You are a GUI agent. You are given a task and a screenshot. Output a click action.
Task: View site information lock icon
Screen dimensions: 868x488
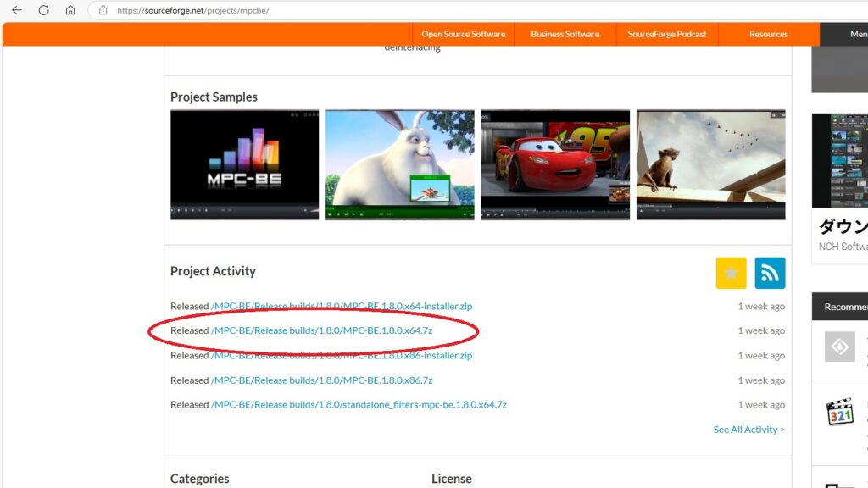pyautogui.click(x=103, y=10)
